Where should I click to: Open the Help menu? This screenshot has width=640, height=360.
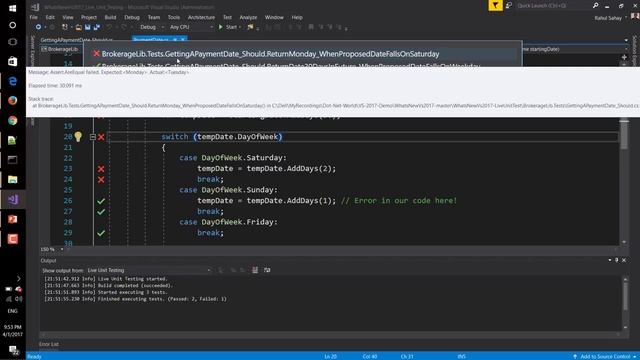[297, 18]
